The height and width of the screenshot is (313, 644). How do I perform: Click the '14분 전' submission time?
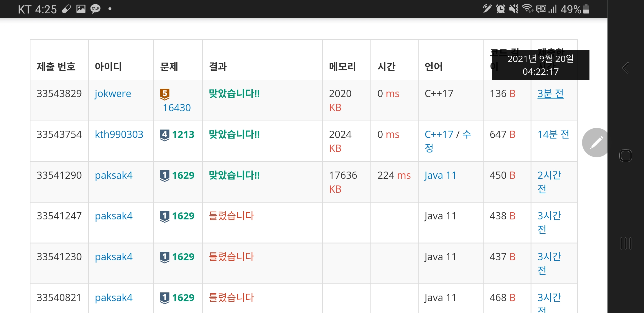[553, 134]
